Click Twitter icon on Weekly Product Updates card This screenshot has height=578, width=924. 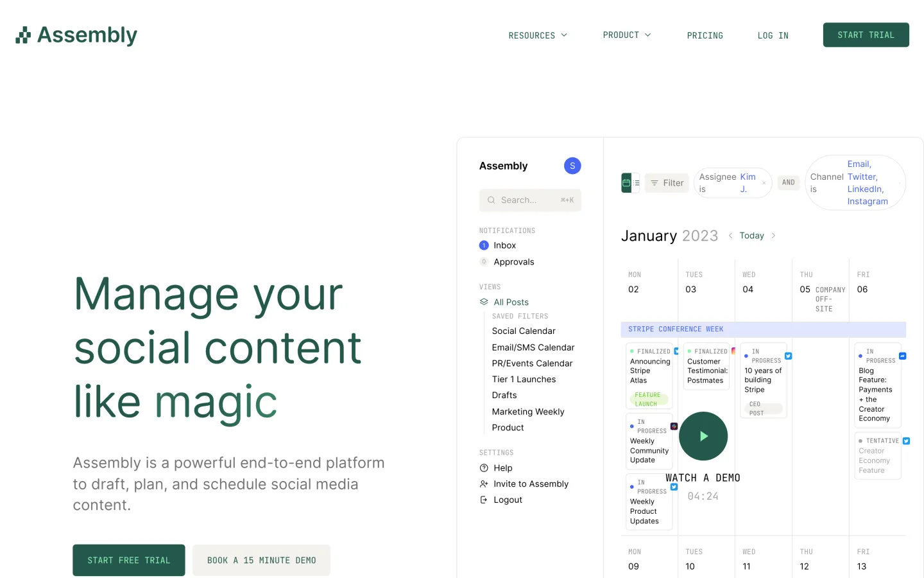pyautogui.click(x=674, y=487)
